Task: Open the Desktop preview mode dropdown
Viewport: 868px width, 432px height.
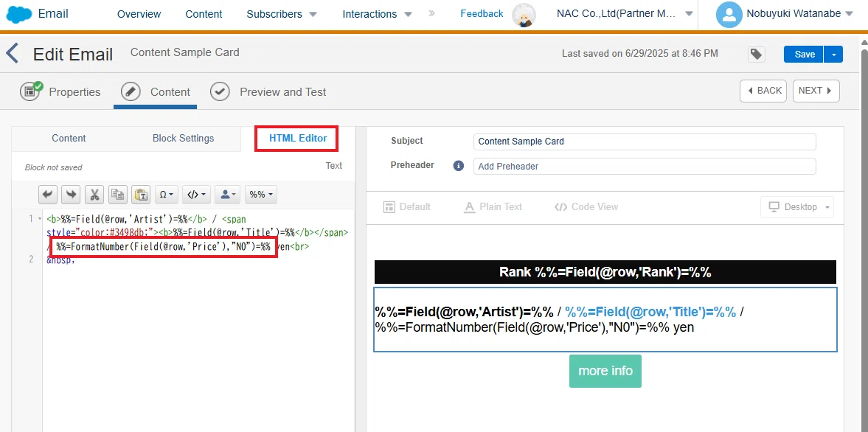Action: [x=797, y=207]
